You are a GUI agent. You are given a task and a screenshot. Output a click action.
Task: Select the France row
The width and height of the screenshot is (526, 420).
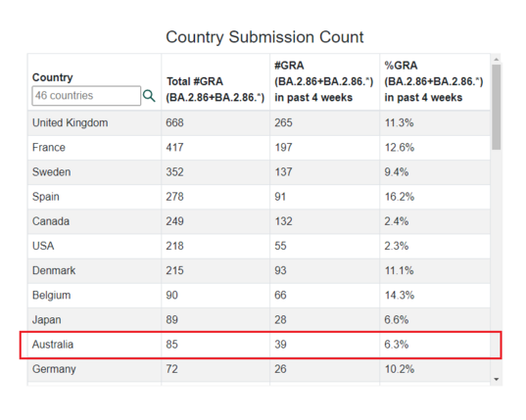tap(259, 148)
